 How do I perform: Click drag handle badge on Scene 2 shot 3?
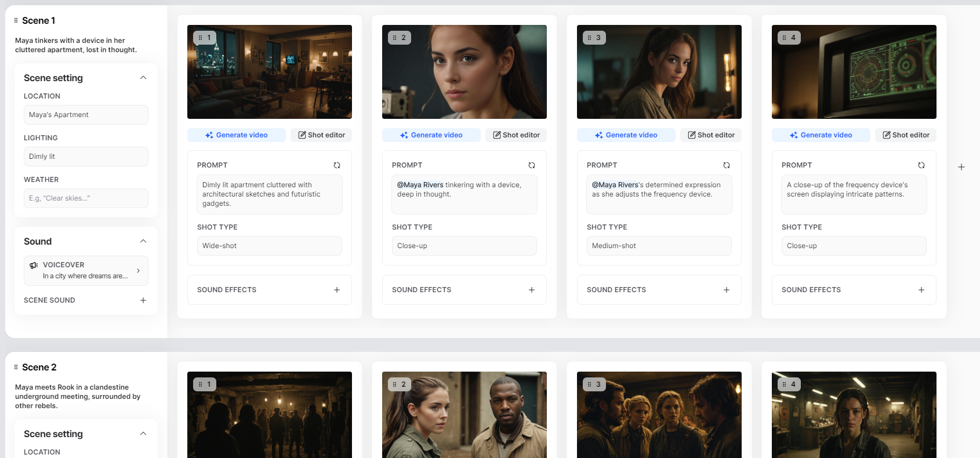click(594, 384)
